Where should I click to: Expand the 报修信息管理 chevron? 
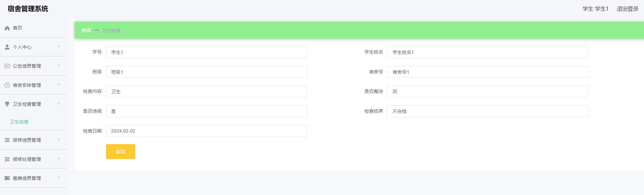59,140
